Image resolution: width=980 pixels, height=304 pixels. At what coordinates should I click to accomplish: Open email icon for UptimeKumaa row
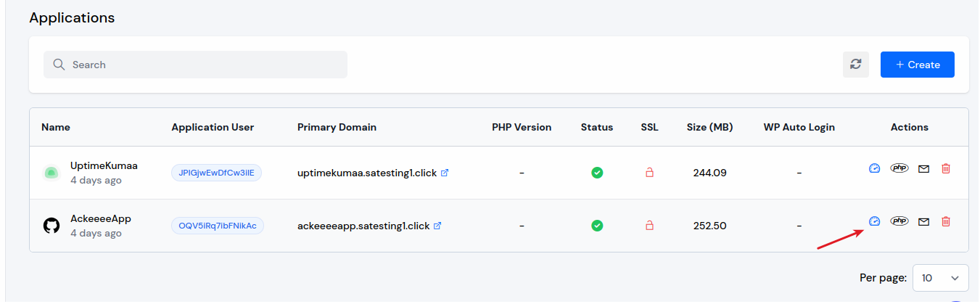click(923, 169)
